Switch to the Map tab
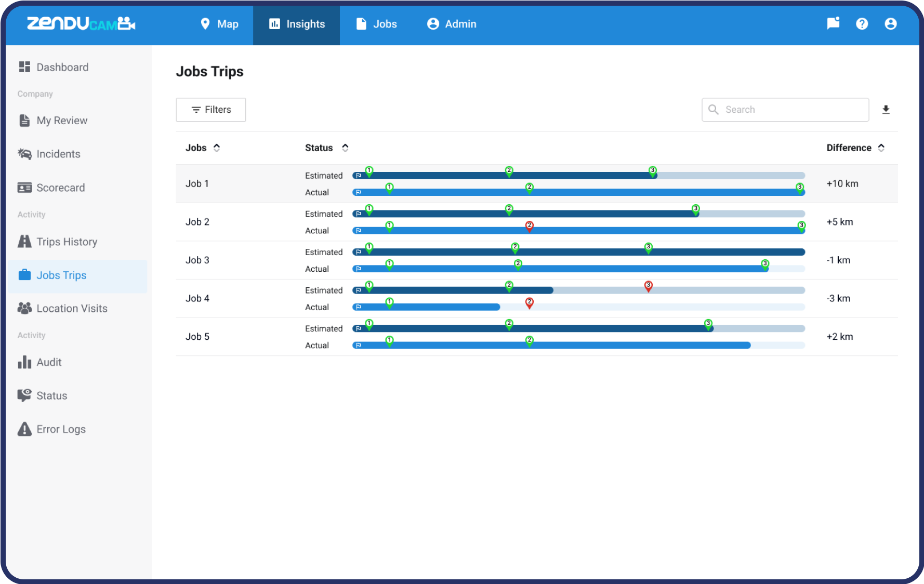Screen dimensions: 924x584 (219, 24)
